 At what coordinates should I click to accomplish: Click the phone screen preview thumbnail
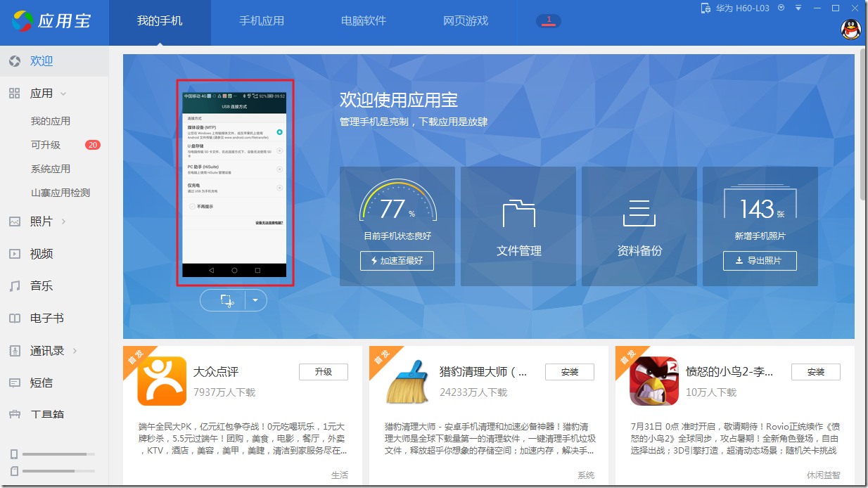(x=235, y=184)
